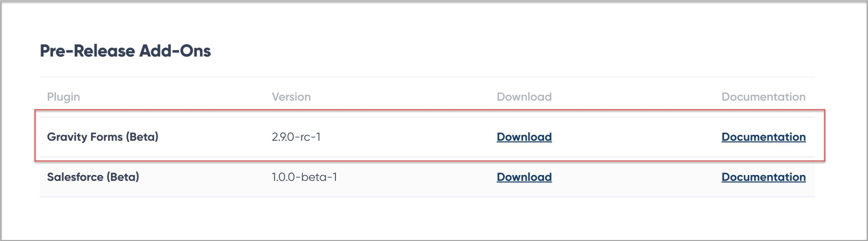Click the gray Documentation column header
Image resolution: width=868 pixels, height=241 pixels.
(764, 97)
